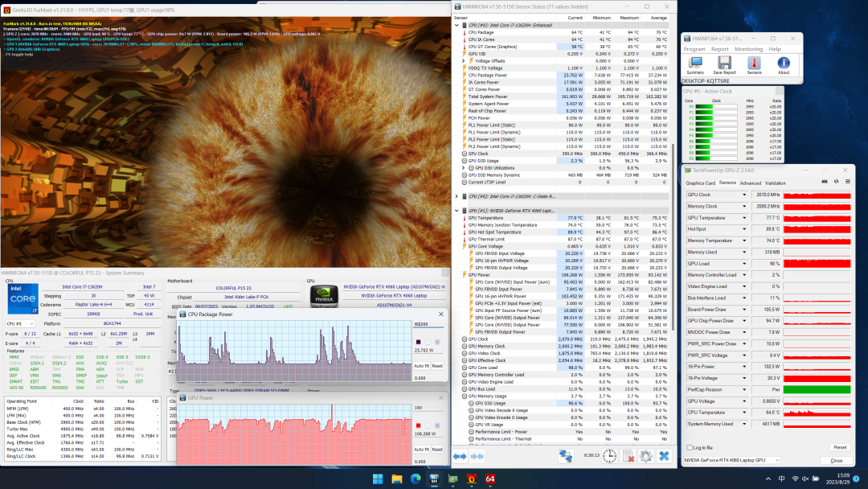Click Auto Fit on CPU Package Power graph

click(x=421, y=366)
